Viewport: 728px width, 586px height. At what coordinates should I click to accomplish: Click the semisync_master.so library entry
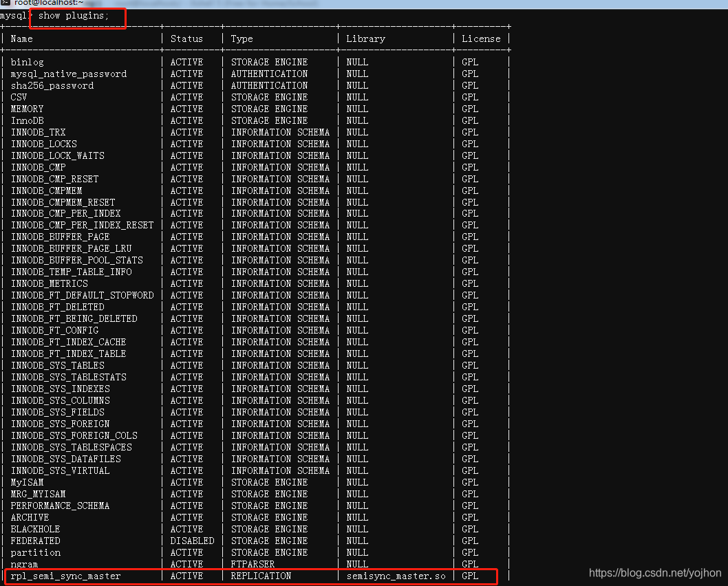pos(395,576)
